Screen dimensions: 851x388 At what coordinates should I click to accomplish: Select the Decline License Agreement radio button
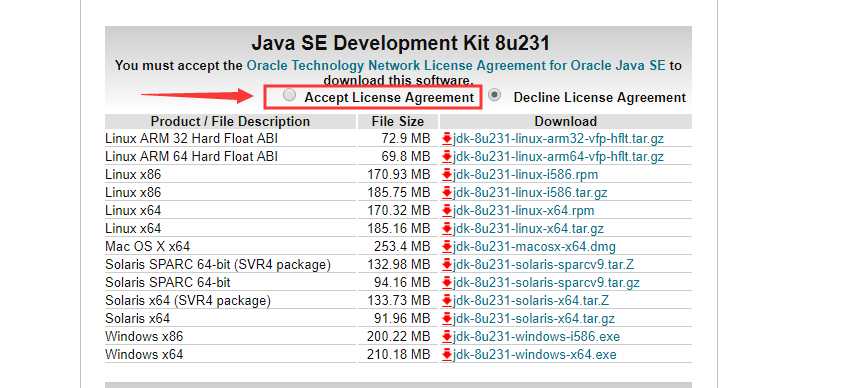(494, 95)
